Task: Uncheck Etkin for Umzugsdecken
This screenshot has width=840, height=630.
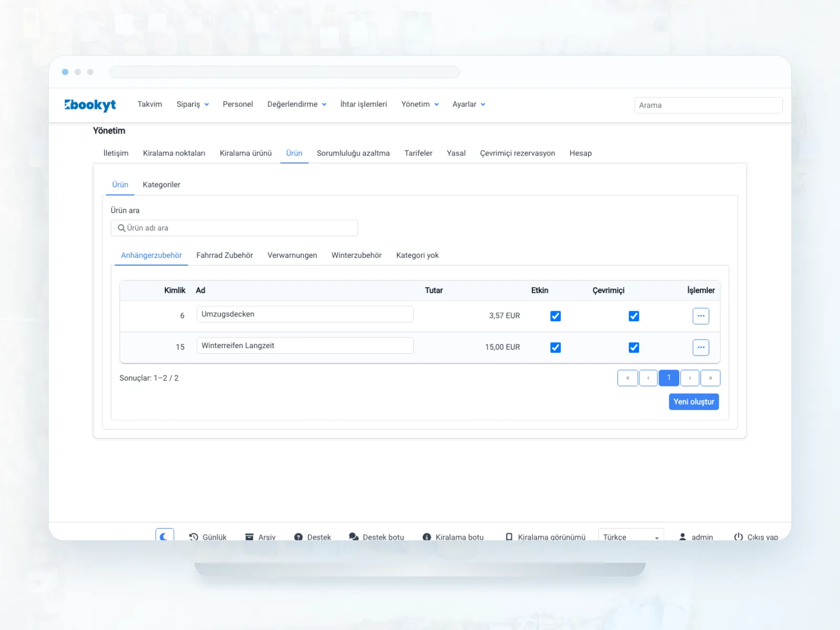Action: (x=555, y=316)
